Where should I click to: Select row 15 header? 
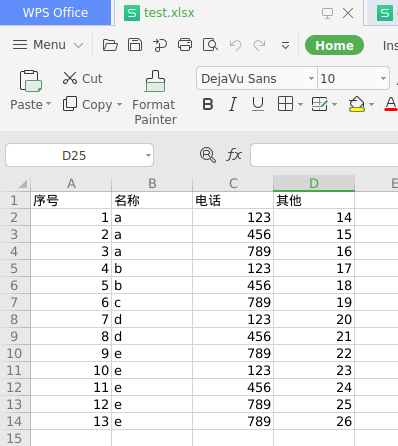pyautogui.click(x=15, y=438)
